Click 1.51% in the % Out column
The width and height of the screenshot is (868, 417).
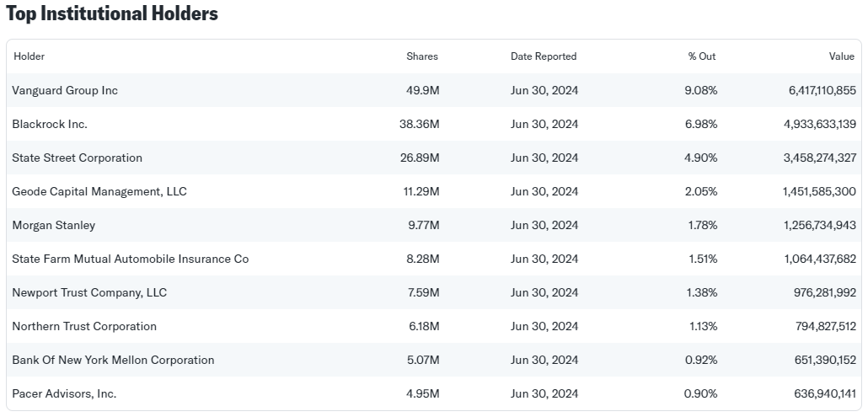tap(702, 259)
